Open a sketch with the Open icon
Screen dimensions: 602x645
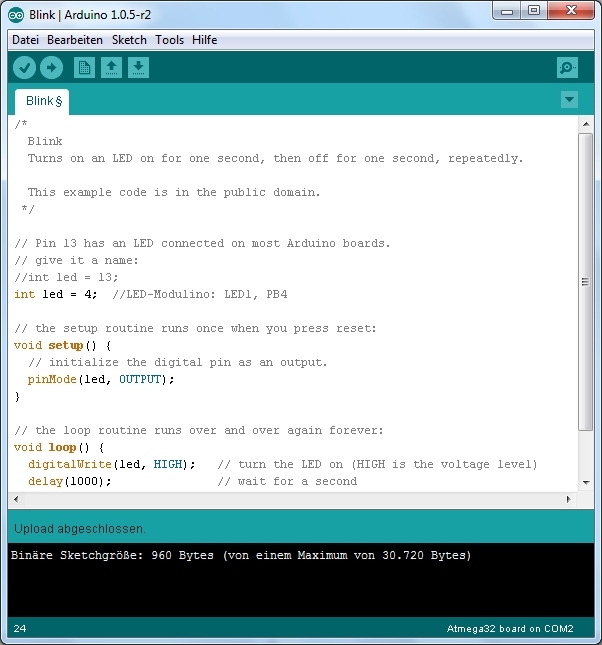(x=112, y=67)
